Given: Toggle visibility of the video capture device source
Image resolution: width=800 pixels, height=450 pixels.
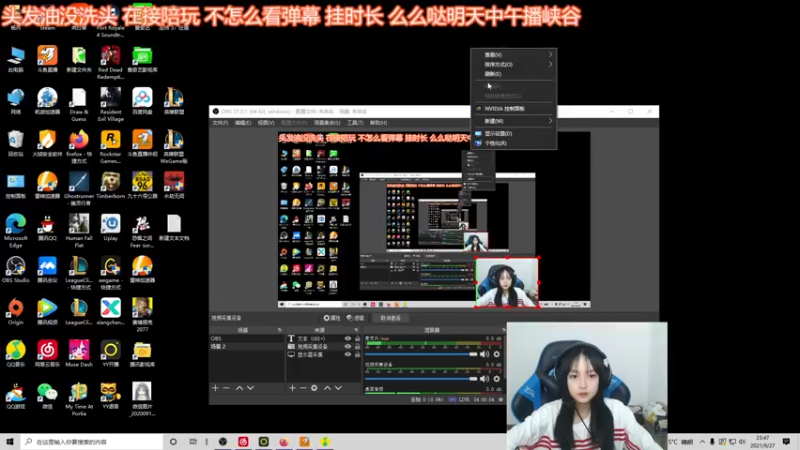Looking at the screenshot, I should tap(347, 346).
